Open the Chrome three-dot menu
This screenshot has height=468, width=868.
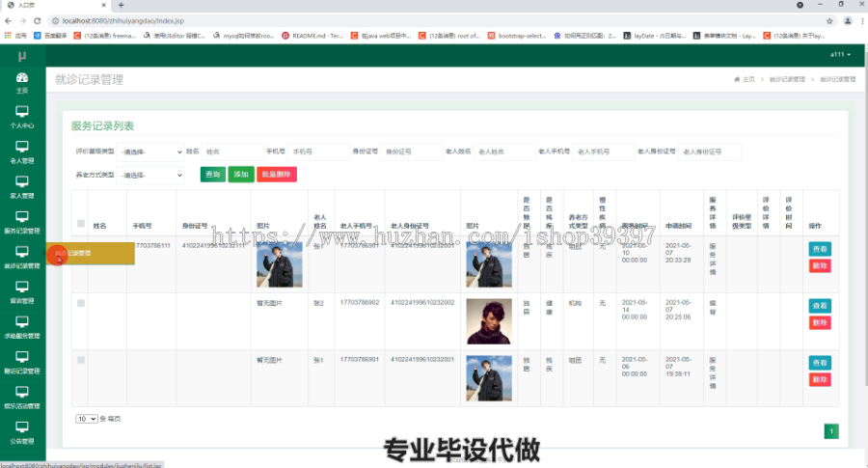[862, 21]
